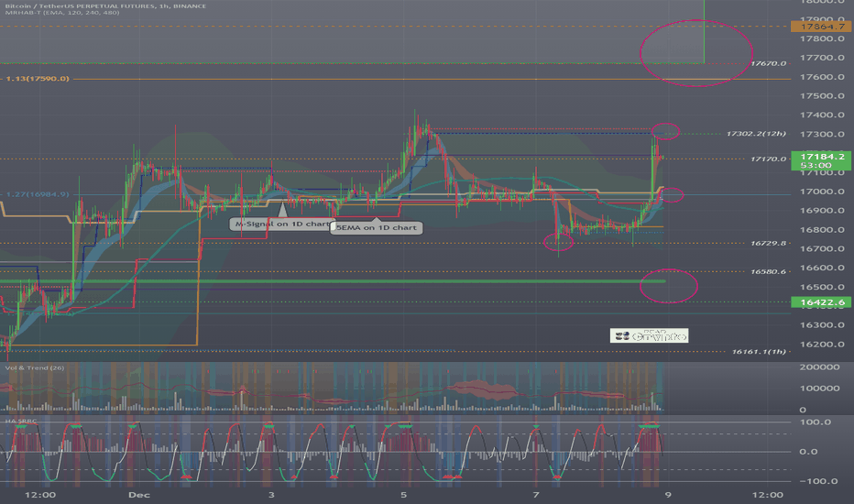854x504 pixels.
Task: Click the Bitcoin / TetherUS PERPETUAL FUTURES chart title
Action: [105, 6]
